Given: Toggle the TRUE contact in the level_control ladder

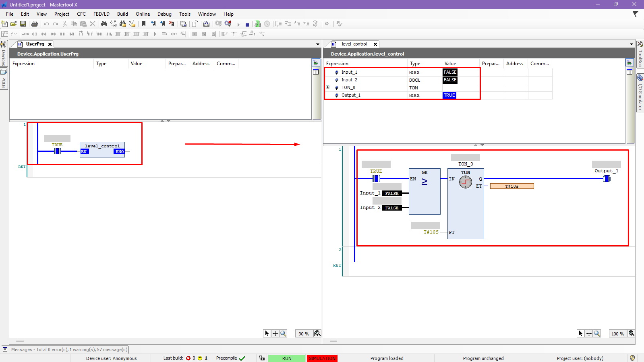Looking at the screenshot, I should 376,178.
